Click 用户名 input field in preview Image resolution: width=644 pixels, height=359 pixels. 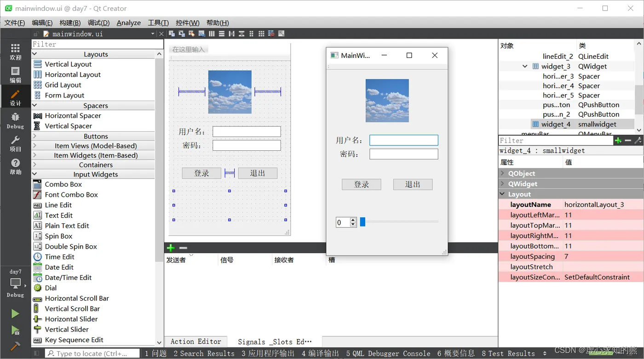click(x=404, y=140)
